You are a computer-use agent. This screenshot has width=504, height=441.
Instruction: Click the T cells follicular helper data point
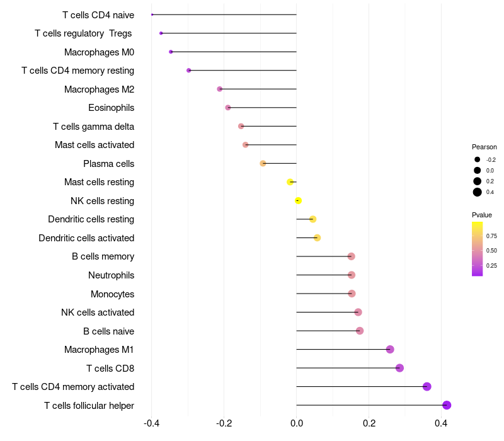click(447, 405)
